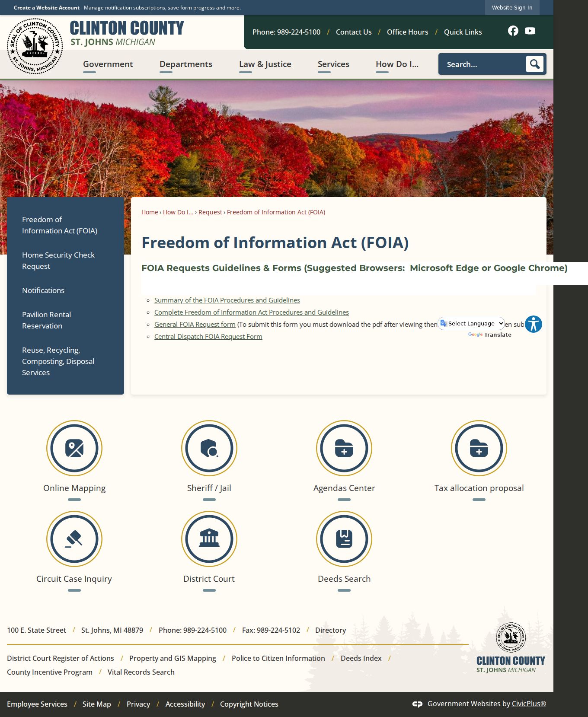Image resolution: width=588 pixels, height=717 pixels.
Task: Click the Sheriff / Jail circle icon
Action: tap(209, 448)
